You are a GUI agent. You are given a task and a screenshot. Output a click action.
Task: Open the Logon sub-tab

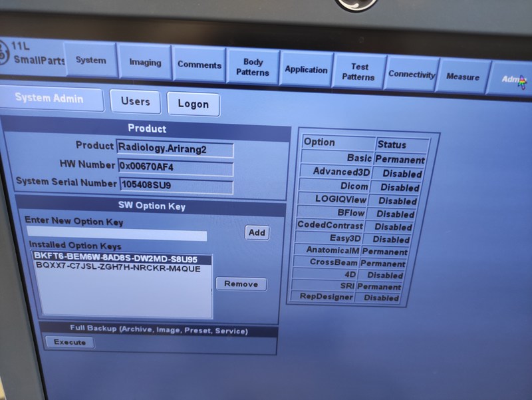pyautogui.click(x=194, y=104)
